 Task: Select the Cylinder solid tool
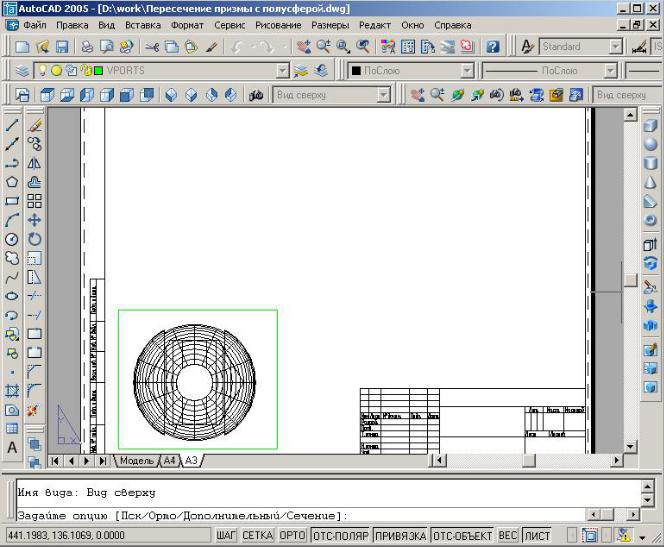coord(650,163)
